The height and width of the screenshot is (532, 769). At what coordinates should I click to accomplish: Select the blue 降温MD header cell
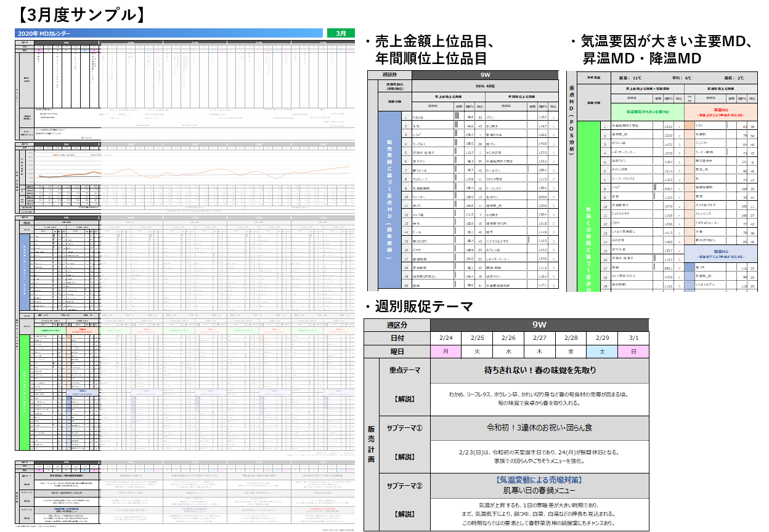721,254
